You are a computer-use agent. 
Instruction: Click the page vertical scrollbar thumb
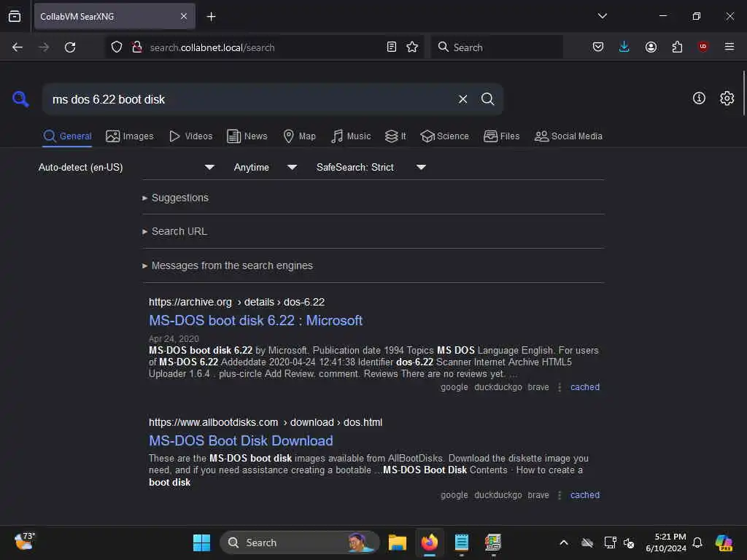743,93
